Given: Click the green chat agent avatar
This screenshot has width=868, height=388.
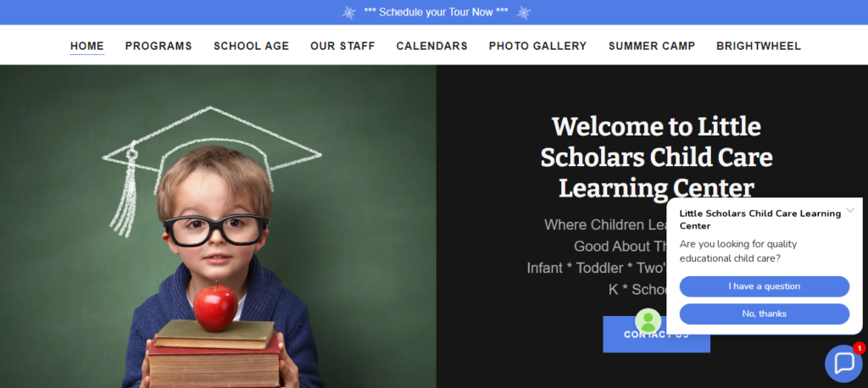Looking at the screenshot, I should pyautogui.click(x=648, y=322).
